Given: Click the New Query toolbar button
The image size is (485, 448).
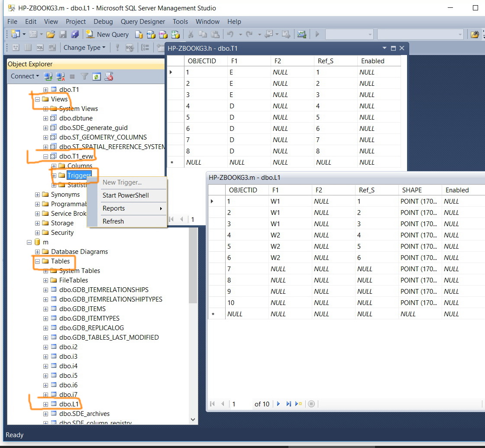Looking at the screenshot, I should click(x=107, y=34).
